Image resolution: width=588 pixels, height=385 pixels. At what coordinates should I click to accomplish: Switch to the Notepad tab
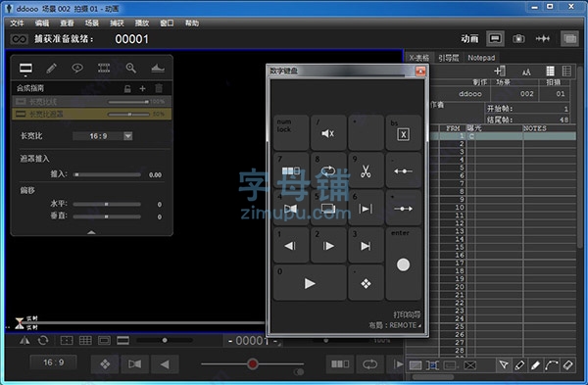click(481, 58)
